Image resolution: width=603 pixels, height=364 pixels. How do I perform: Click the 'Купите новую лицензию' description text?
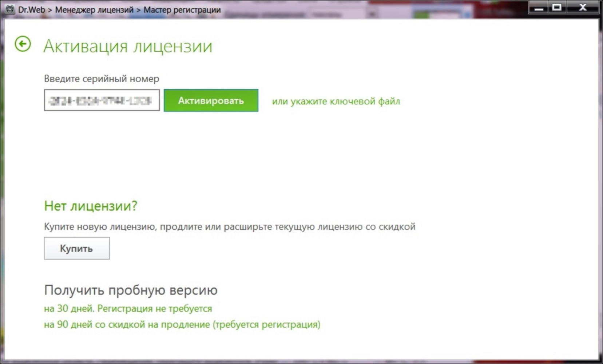(x=230, y=226)
